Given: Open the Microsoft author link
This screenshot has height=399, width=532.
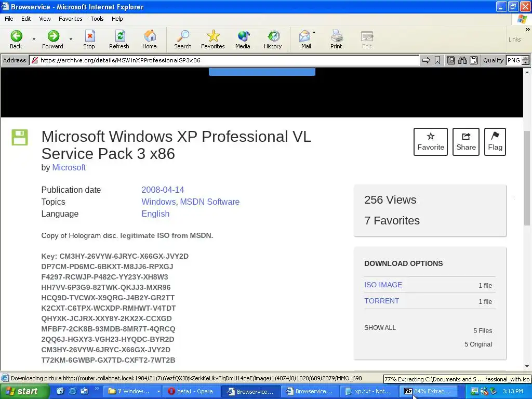Looking at the screenshot, I should [x=69, y=168].
